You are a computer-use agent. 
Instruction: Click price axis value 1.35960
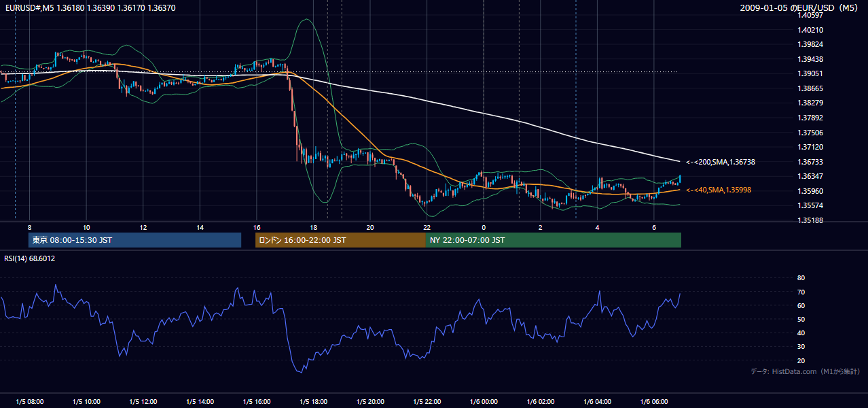(810, 191)
